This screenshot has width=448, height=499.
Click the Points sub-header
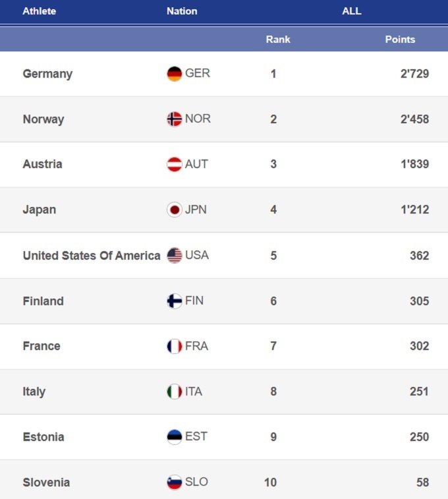400,40
